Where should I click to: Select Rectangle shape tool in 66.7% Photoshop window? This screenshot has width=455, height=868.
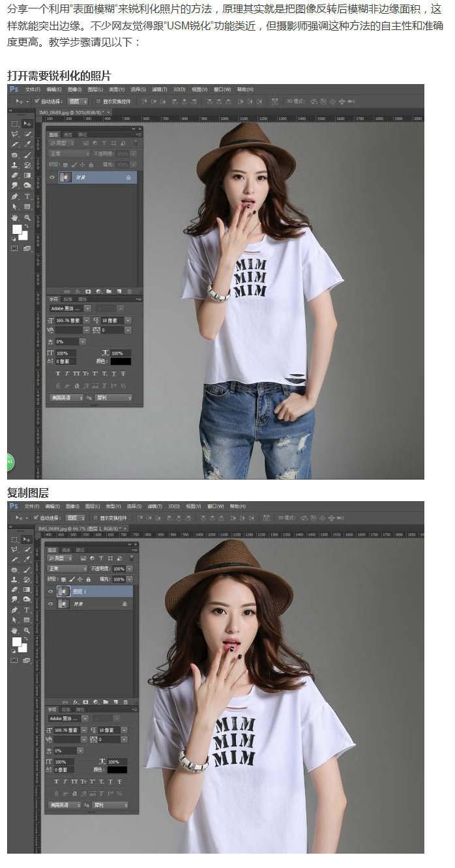[27, 620]
